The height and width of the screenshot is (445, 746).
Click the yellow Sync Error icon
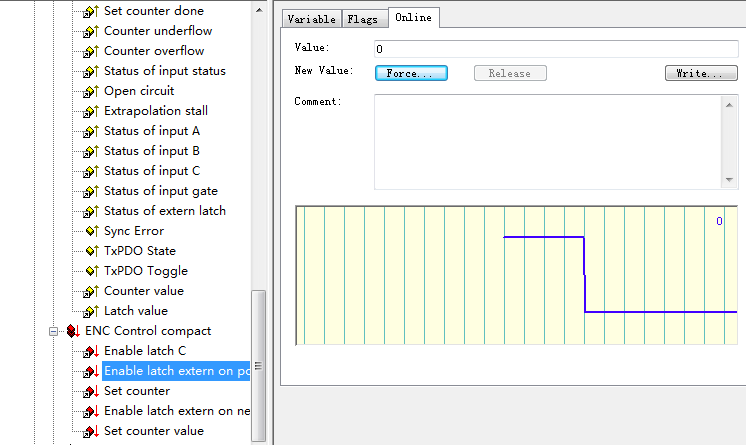point(92,231)
